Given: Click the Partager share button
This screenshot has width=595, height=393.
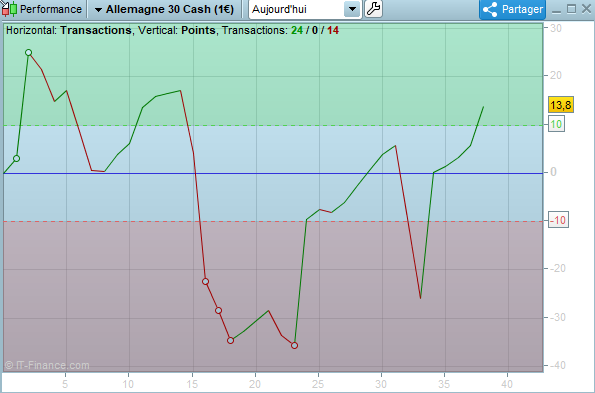Looking at the screenshot, I should 512,9.
